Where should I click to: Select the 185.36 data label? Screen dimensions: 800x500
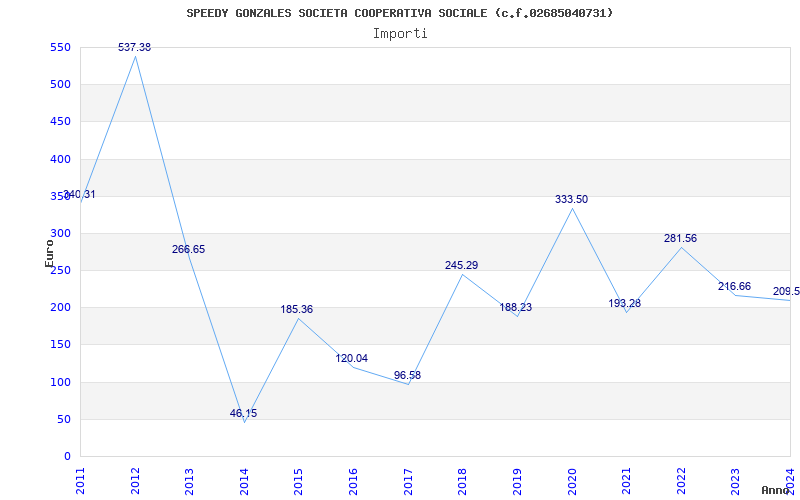tap(296, 309)
